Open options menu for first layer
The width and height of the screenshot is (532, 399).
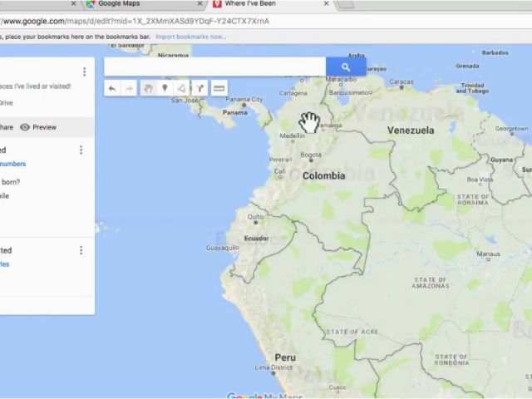(81, 150)
